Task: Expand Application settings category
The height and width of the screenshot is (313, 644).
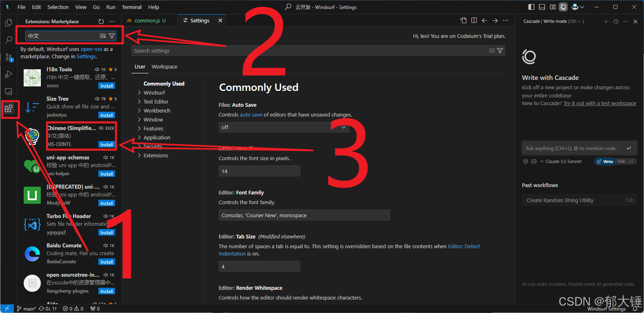Action: coord(157,137)
